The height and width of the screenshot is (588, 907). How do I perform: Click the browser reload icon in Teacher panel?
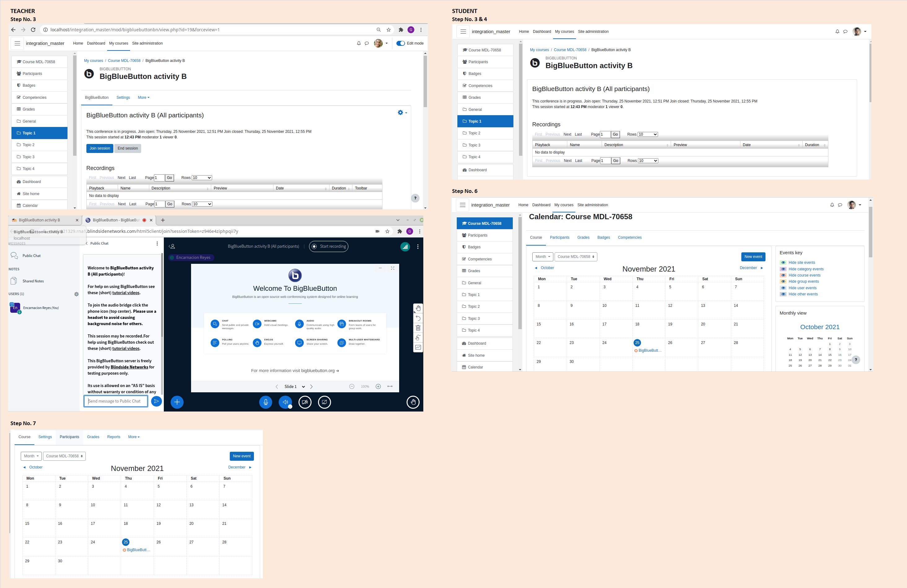point(33,30)
